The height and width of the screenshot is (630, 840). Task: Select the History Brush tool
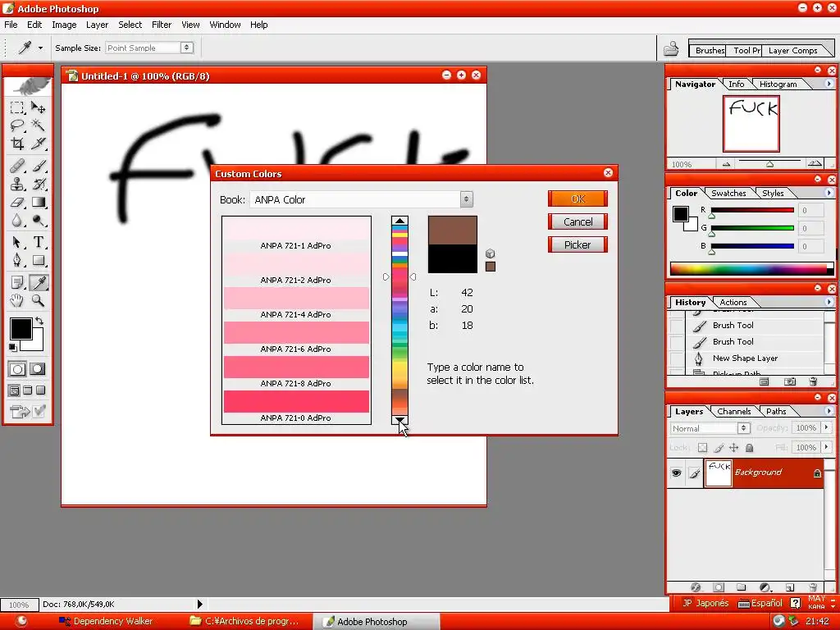[38, 184]
